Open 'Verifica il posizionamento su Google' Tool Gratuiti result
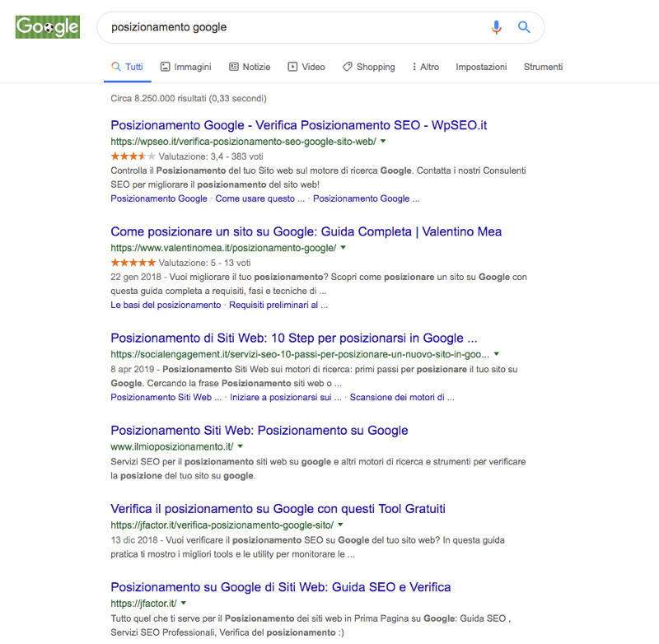The image size is (659, 644). point(278,509)
